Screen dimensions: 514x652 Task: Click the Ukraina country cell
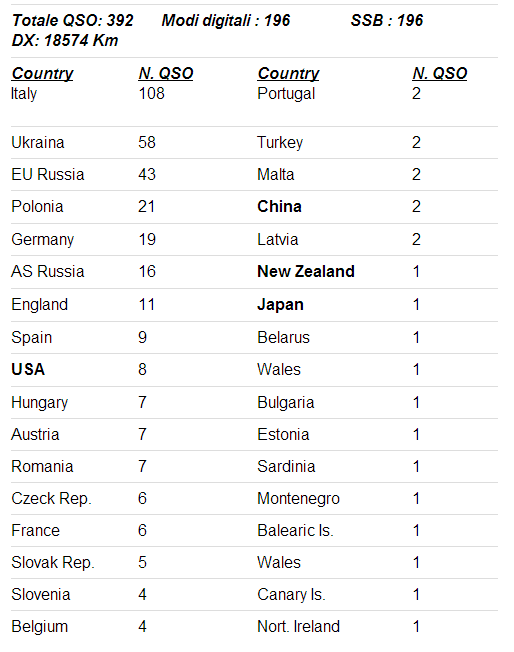pyautogui.click(x=38, y=143)
